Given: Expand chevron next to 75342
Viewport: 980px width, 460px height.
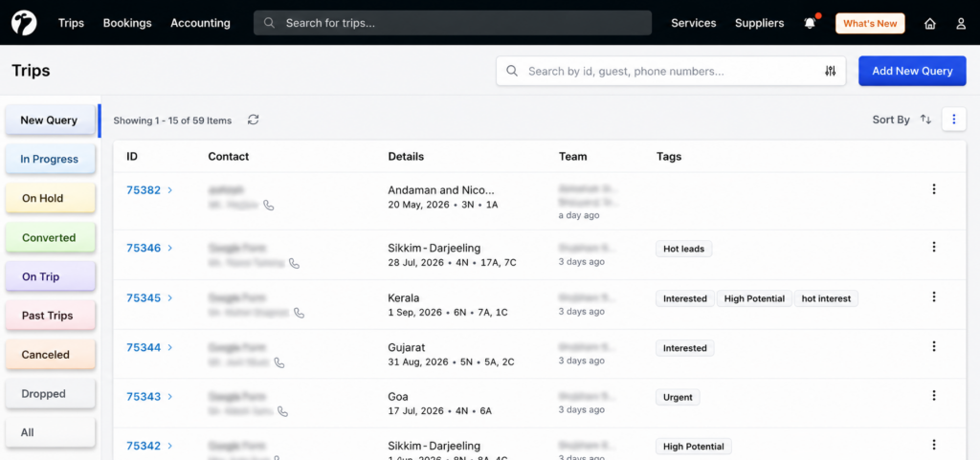Looking at the screenshot, I should click(170, 446).
